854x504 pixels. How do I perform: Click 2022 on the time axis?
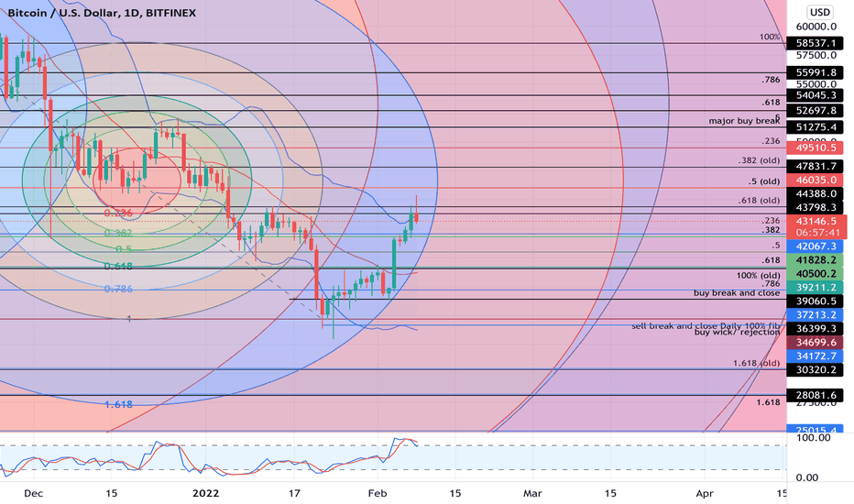coord(206,493)
